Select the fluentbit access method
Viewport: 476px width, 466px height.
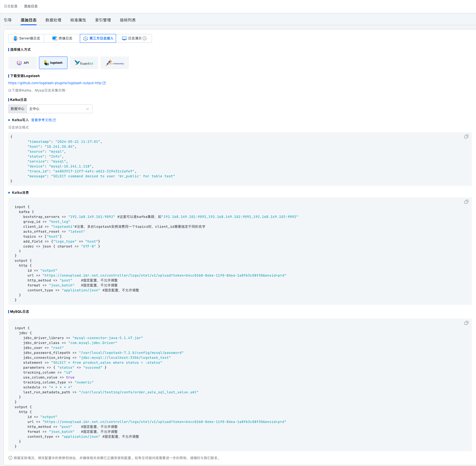[x=84, y=63]
